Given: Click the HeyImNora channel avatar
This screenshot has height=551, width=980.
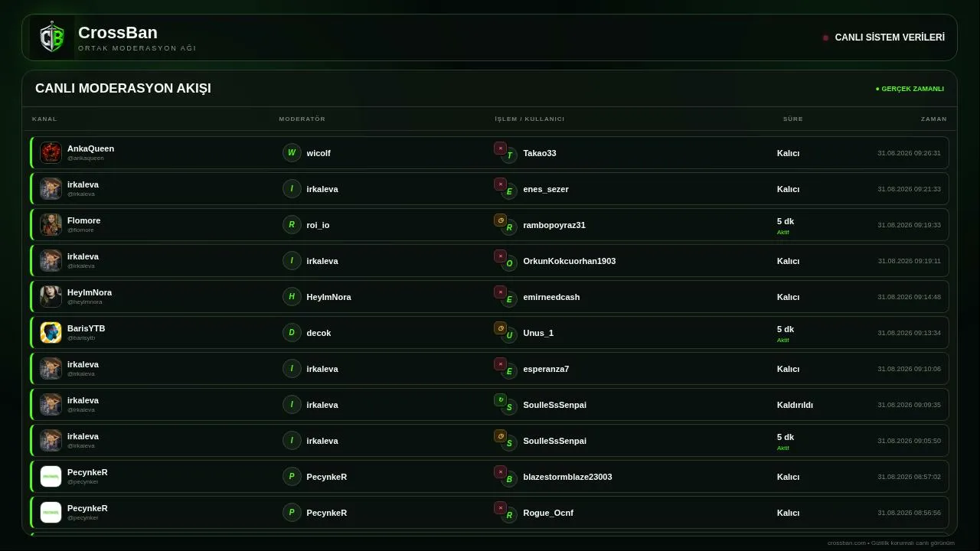Looking at the screenshot, I should coord(51,296).
